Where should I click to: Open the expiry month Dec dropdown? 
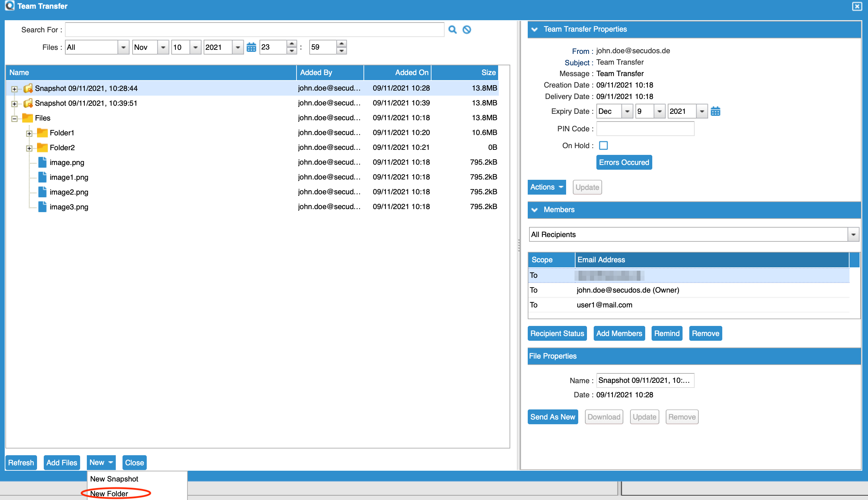[627, 111]
